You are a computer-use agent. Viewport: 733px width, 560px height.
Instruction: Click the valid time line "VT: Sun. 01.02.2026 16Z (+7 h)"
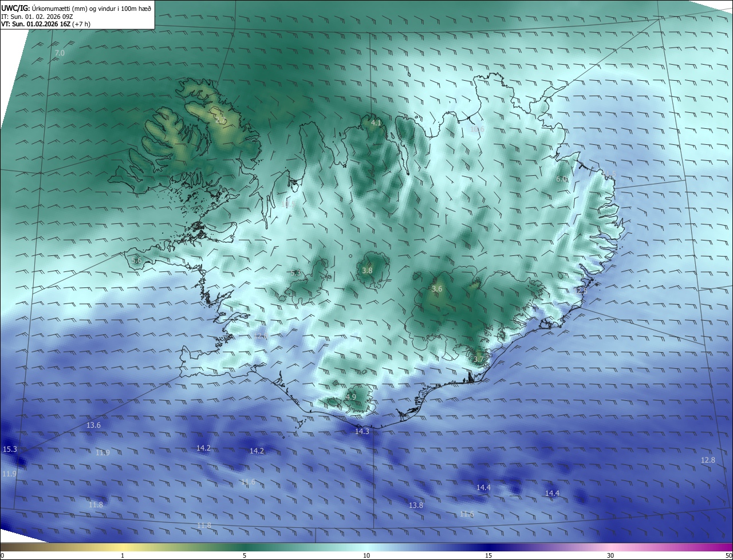[45, 24]
